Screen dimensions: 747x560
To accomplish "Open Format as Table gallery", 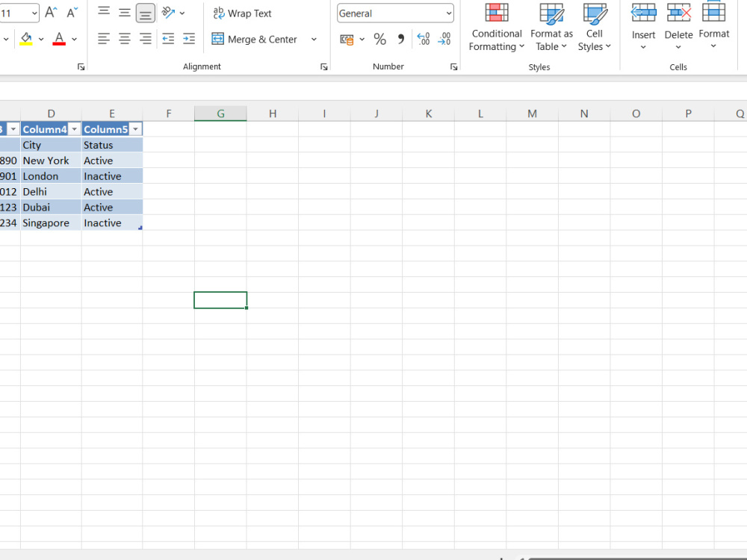I will (551, 27).
